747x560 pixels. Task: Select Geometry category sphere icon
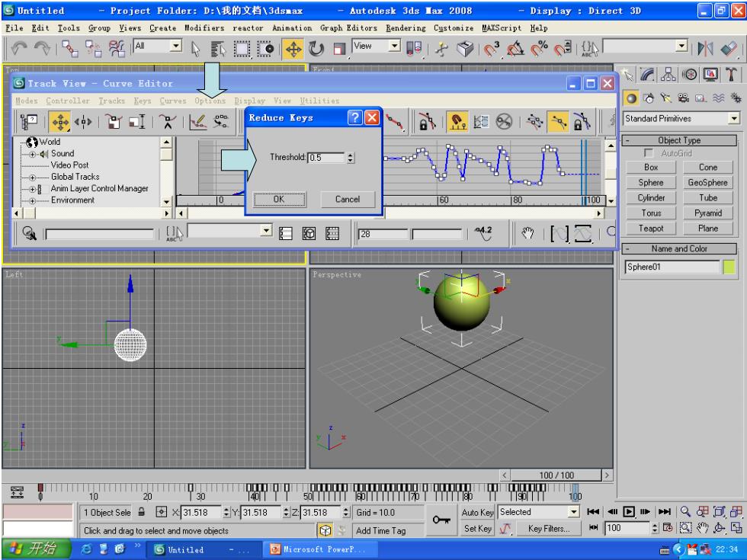pyautogui.click(x=631, y=98)
